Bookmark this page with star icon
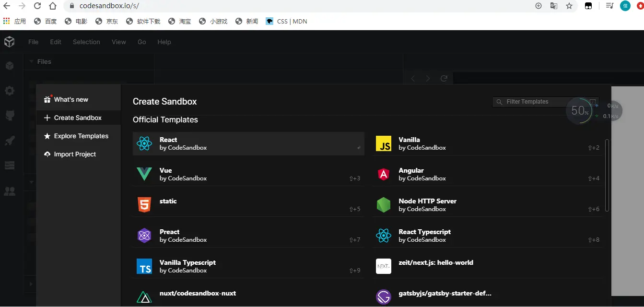The height and width of the screenshot is (307, 644). coord(569,6)
